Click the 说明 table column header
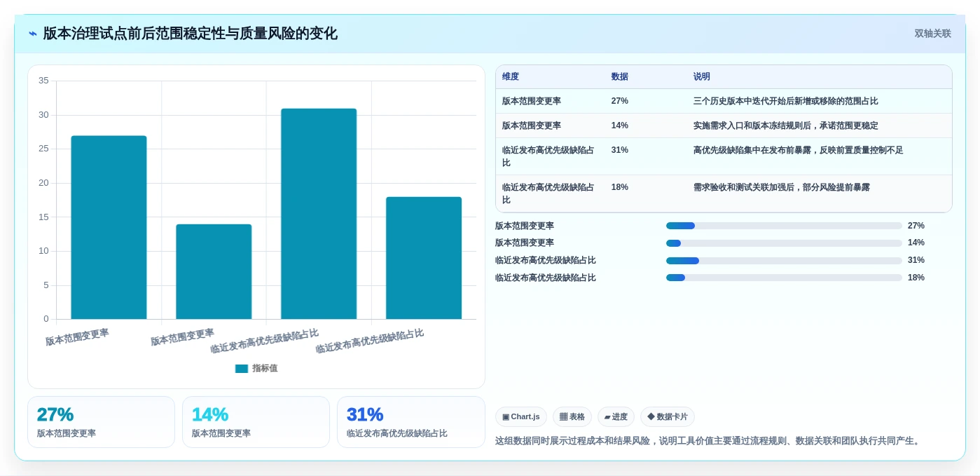 tap(702, 77)
